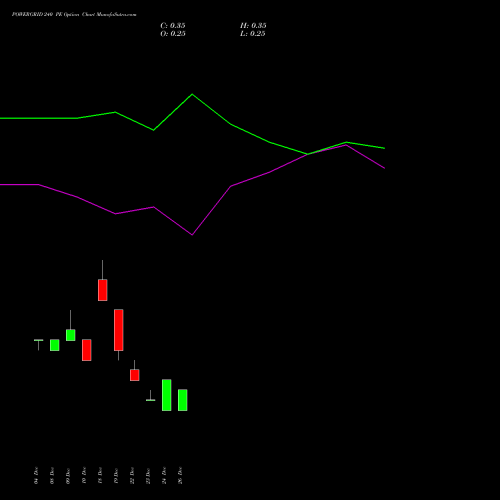This screenshot has height=500, width=500.
Task: Select the 08 Dec date label
Action: (52, 476)
